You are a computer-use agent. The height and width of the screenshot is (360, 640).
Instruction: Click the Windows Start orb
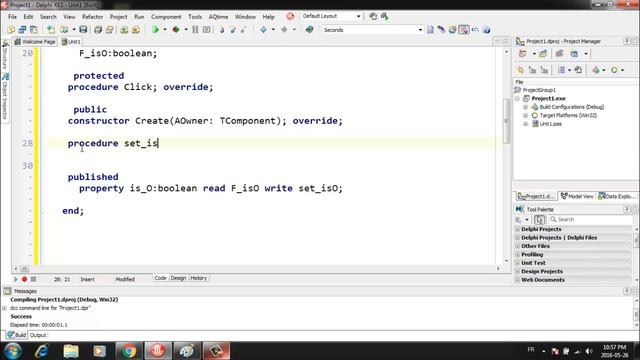coord(13,351)
